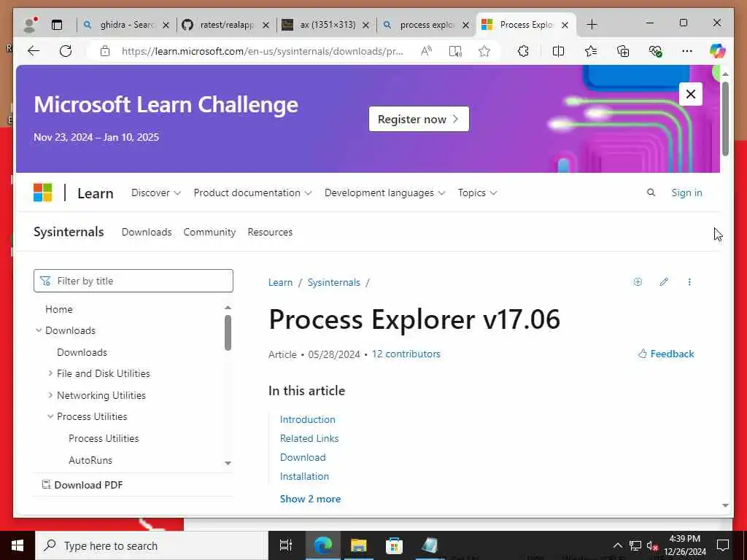The image size is (747, 560).
Task: Expand the Discover menu
Action: (156, 192)
